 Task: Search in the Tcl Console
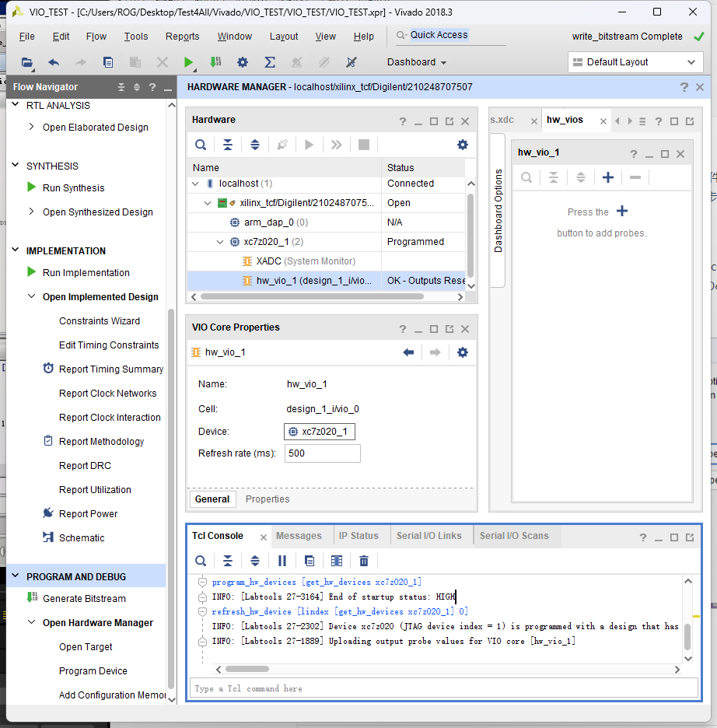[x=201, y=561]
